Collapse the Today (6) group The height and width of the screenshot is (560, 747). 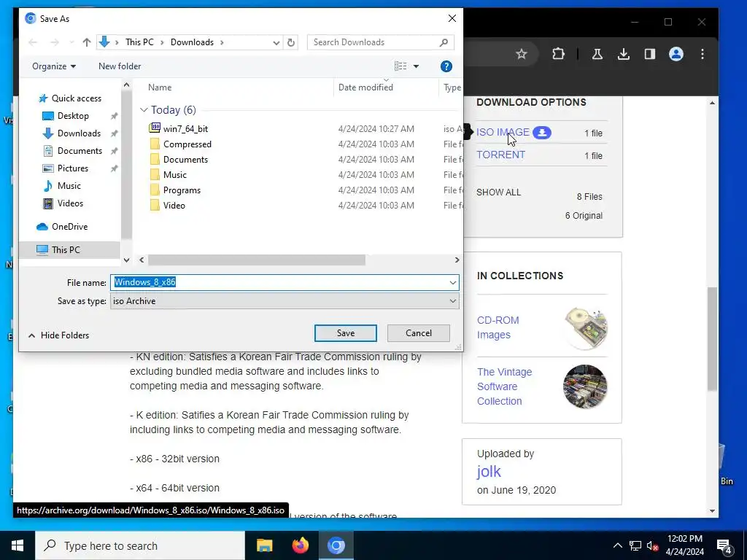[x=144, y=110]
